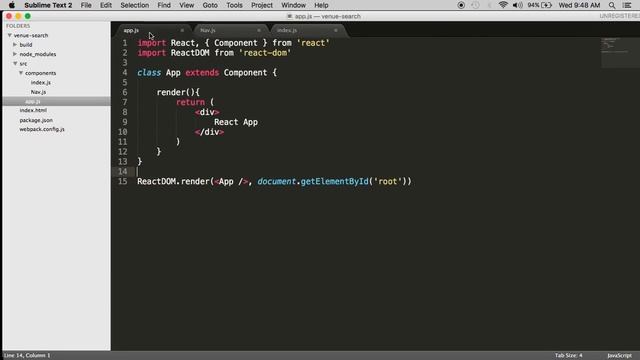Viewport: 640px width, 360px height.
Task: Click the window title app.js — venue-search
Action: pos(328,16)
